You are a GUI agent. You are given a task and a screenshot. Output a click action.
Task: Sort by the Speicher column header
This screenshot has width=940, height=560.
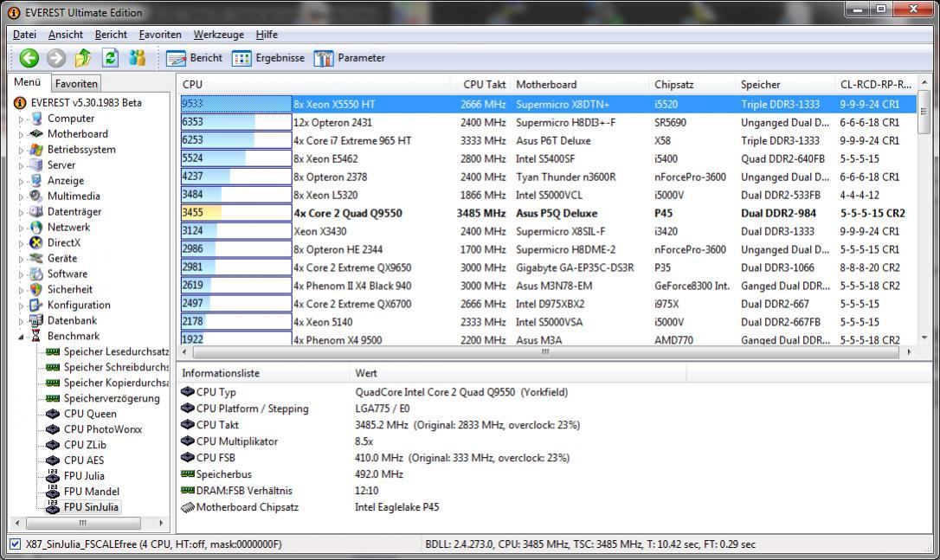tap(784, 85)
